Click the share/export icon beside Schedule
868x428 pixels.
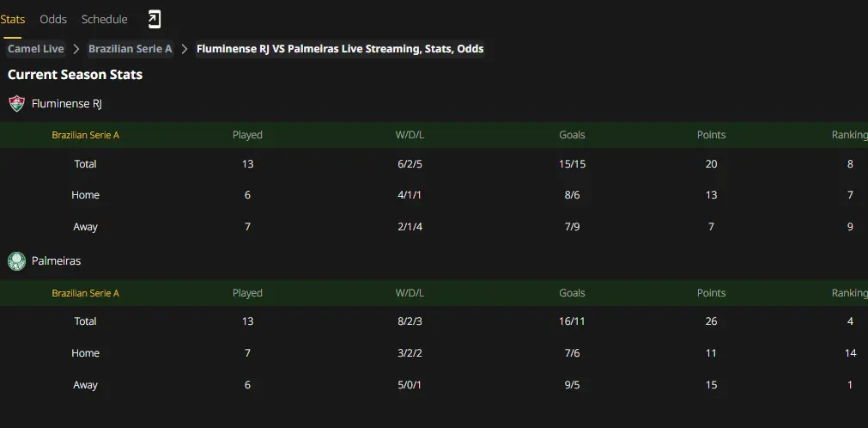pos(155,20)
